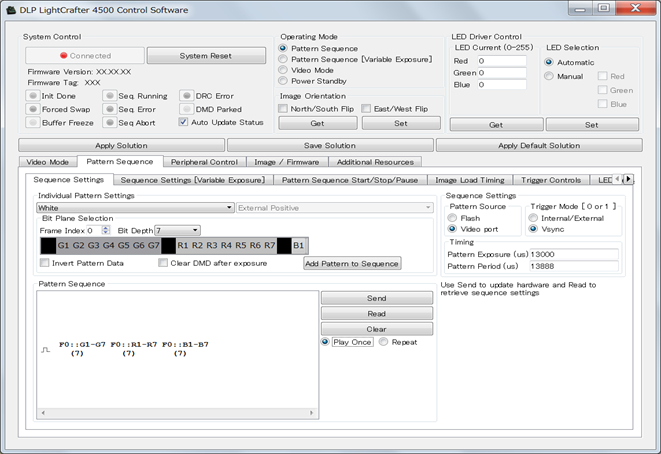Click the Pattern Period (us) field
661x454 pixels.
tap(574, 266)
